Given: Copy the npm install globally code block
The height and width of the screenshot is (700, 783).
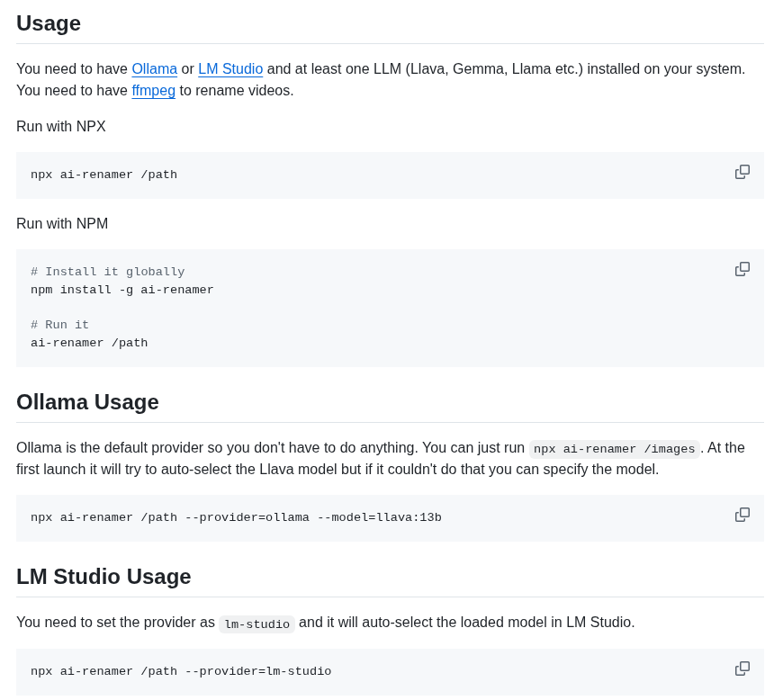Looking at the screenshot, I should click(742, 269).
